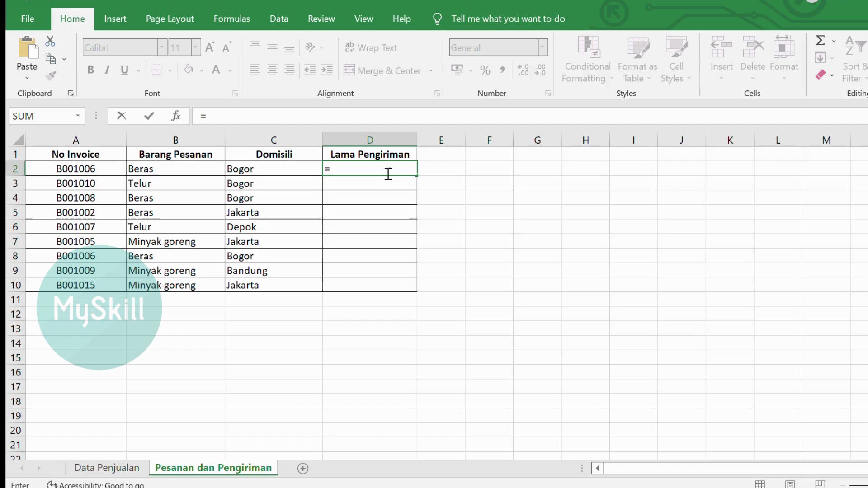Click Insert Function (fx) button

pos(176,116)
